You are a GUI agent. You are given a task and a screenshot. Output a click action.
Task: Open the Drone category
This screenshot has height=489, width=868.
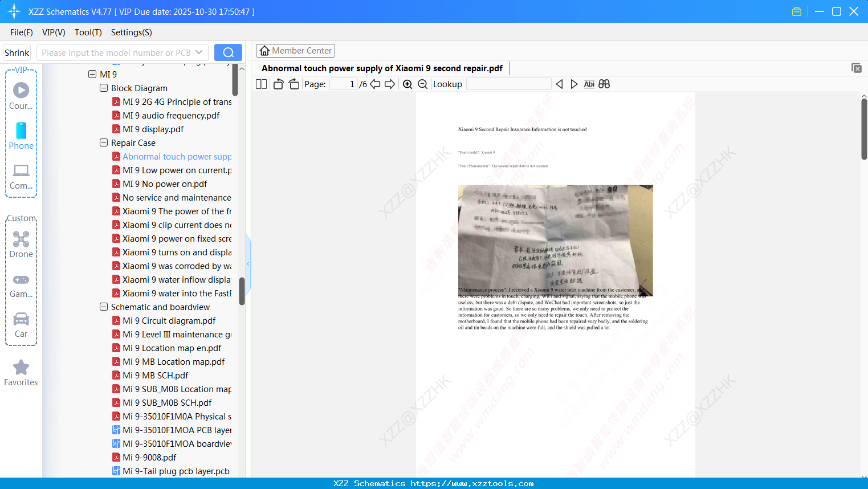pos(21,244)
